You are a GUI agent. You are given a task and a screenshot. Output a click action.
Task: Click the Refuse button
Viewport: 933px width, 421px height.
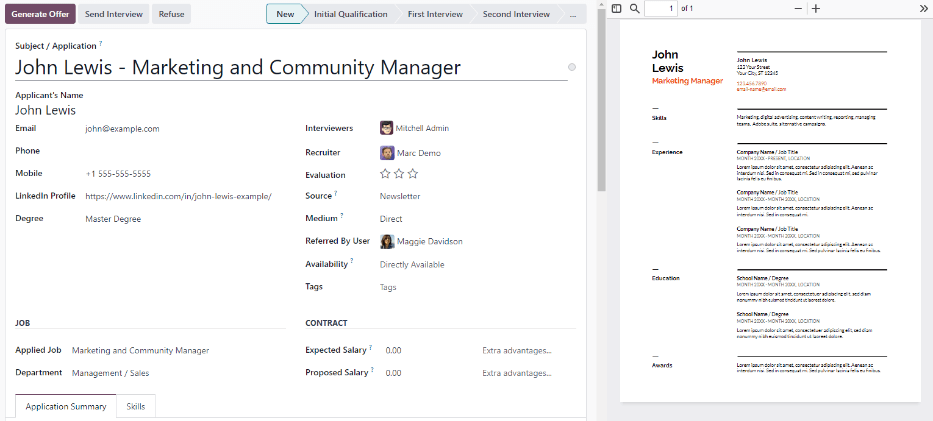[171, 14]
